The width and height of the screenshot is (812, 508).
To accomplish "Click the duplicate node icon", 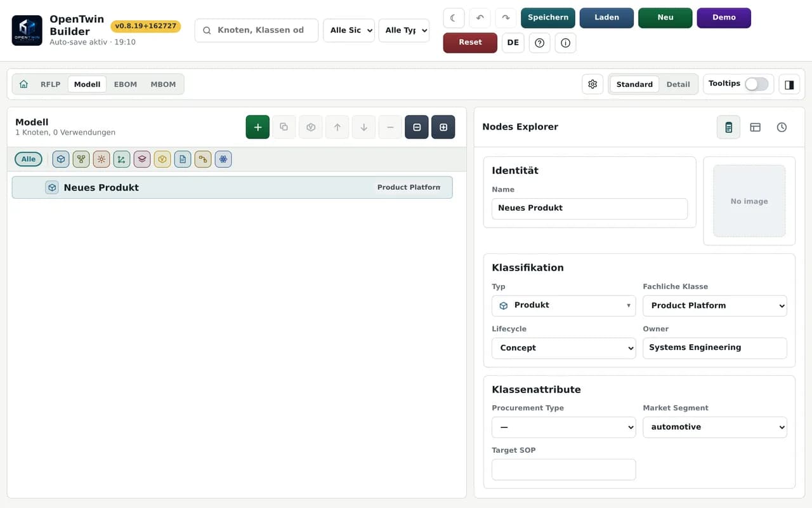I will click(284, 127).
